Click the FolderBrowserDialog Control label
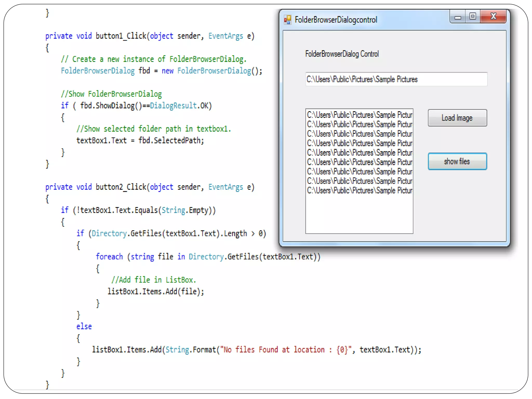 click(342, 54)
